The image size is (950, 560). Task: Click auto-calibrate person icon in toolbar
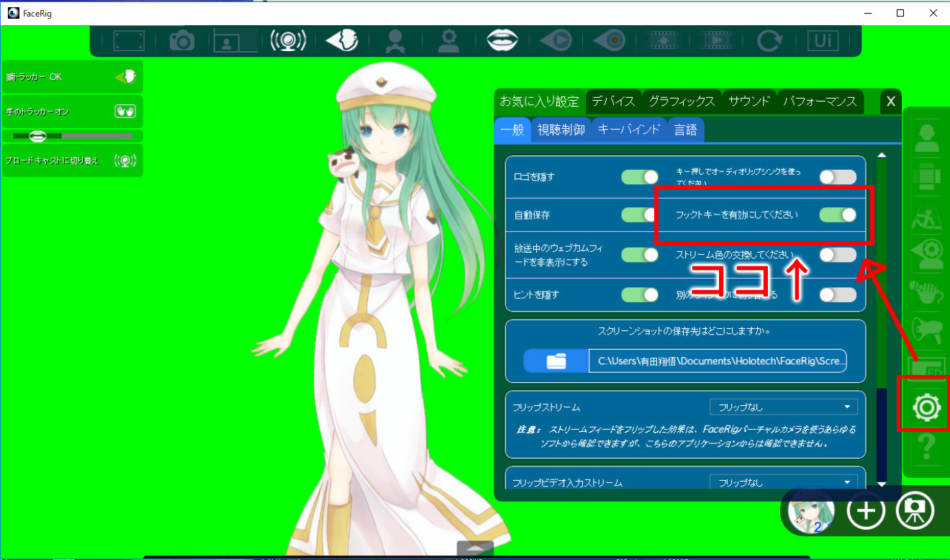[x=394, y=41]
